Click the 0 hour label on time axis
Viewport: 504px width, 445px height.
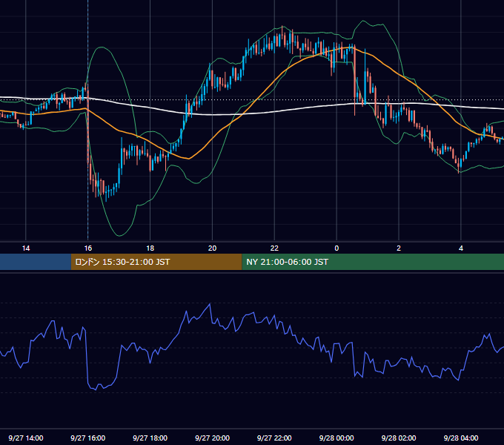(x=336, y=248)
